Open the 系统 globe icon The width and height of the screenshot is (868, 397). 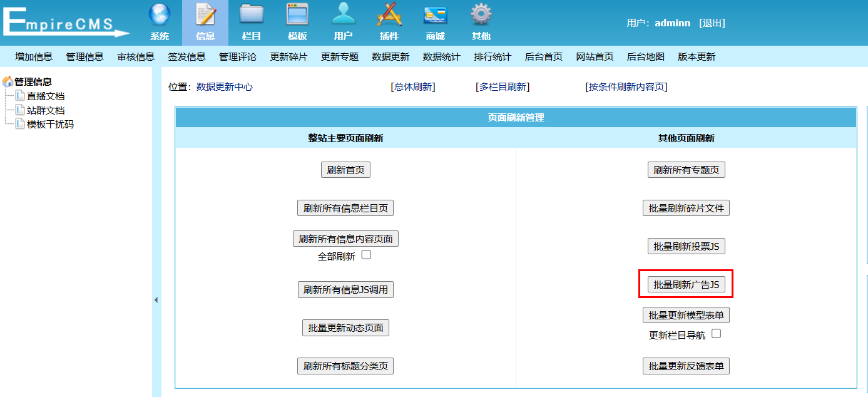click(159, 15)
